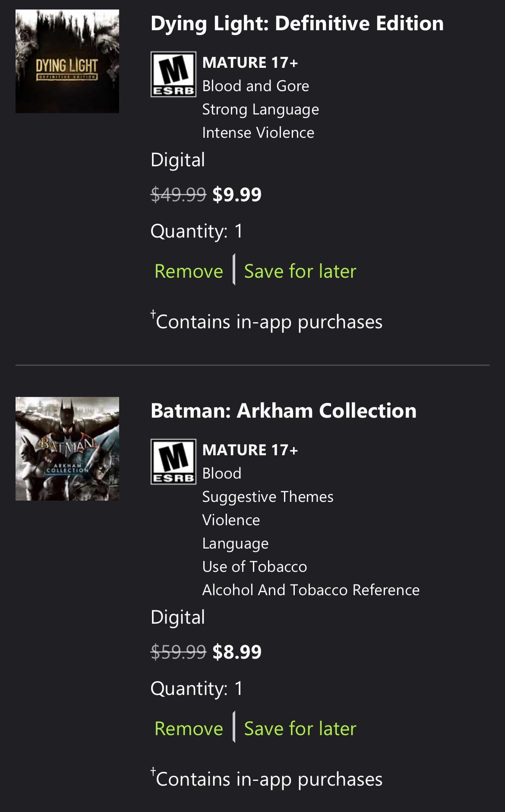
Task: Click MATURE 17+ rating label for Batman
Action: (250, 450)
